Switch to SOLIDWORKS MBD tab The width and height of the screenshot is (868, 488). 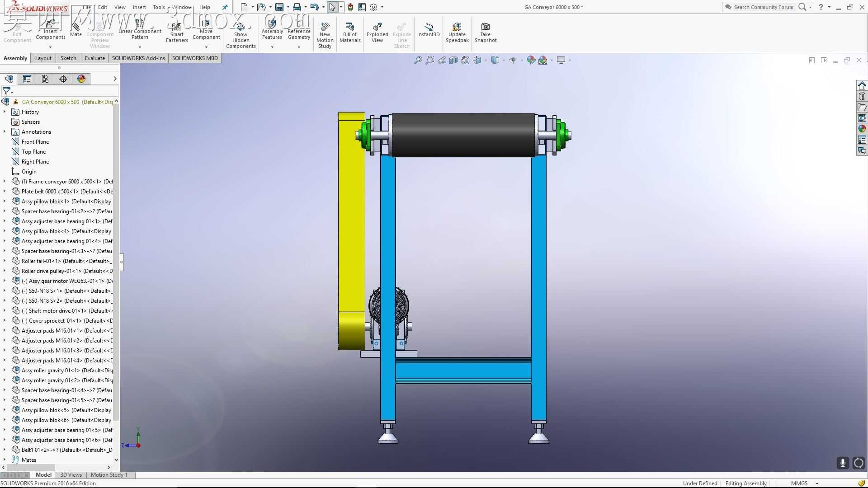click(x=195, y=58)
